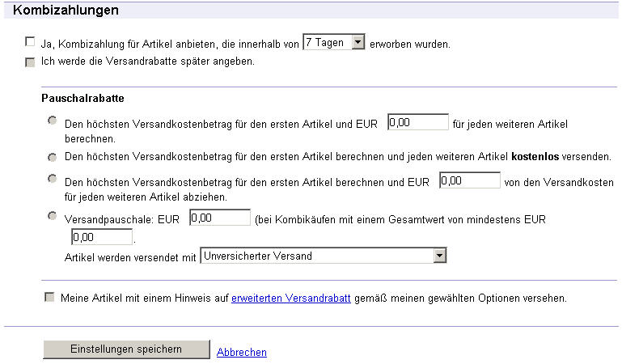The height and width of the screenshot is (364, 622).
Task: Focus EUR field before 'von den Versandkosten'
Action: click(469, 181)
